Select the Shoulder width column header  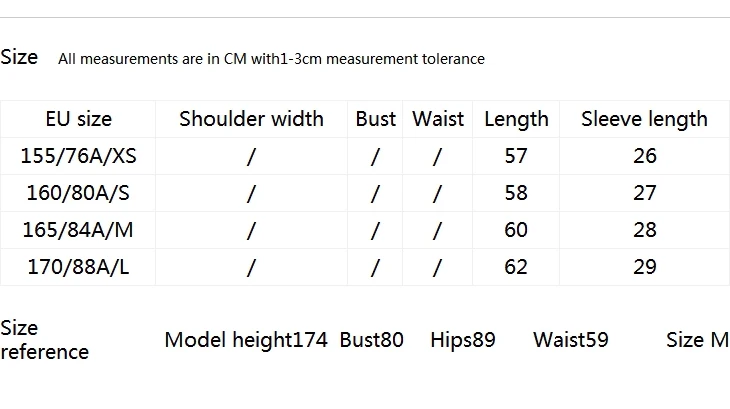[x=251, y=119]
